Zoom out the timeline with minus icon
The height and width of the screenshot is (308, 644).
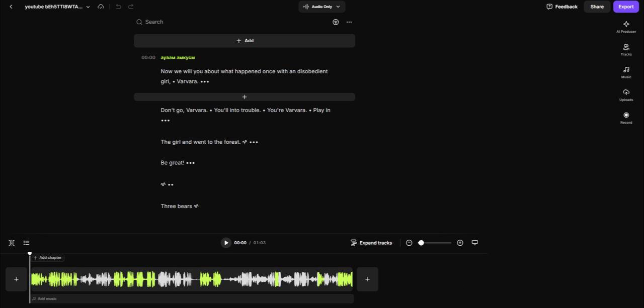pyautogui.click(x=409, y=243)
